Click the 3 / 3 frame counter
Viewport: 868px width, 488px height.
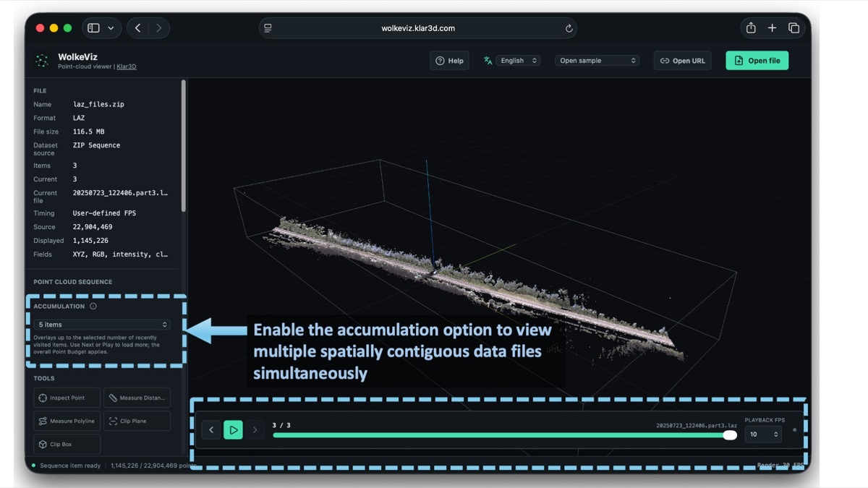coord(281,425)
